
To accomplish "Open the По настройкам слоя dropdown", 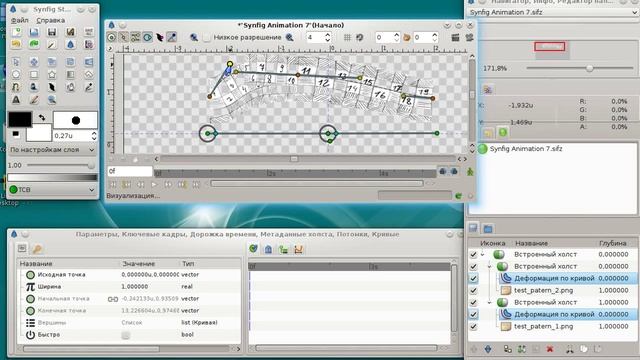I will point(52,150).
